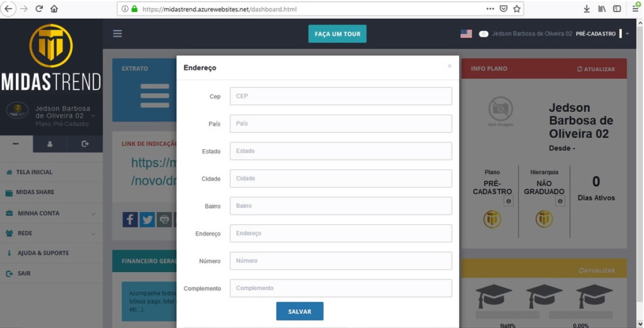Click the info icon under Pré-Cadastro plan

tap(508, 201)
